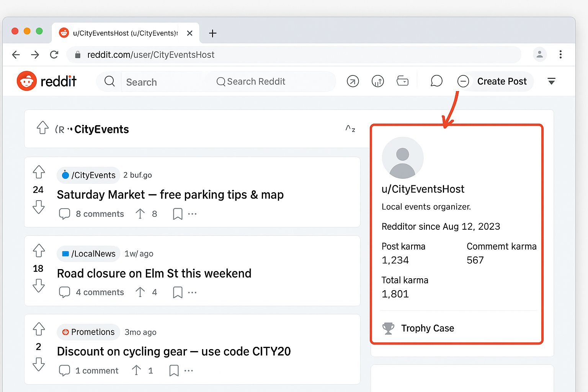Open the wallet icon in header
This screenshot has height=392, width=588.
point(402,81)
